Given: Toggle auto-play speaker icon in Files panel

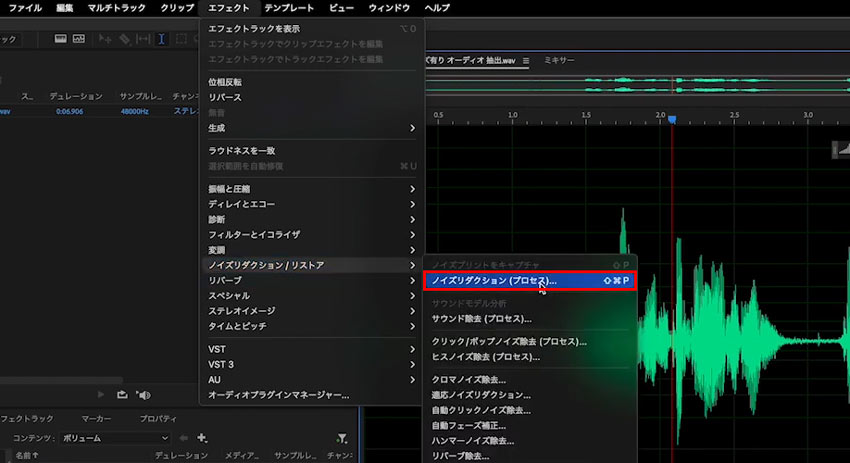Looking at the screenshot, I should pyautogui.click(x=143, y=395).
